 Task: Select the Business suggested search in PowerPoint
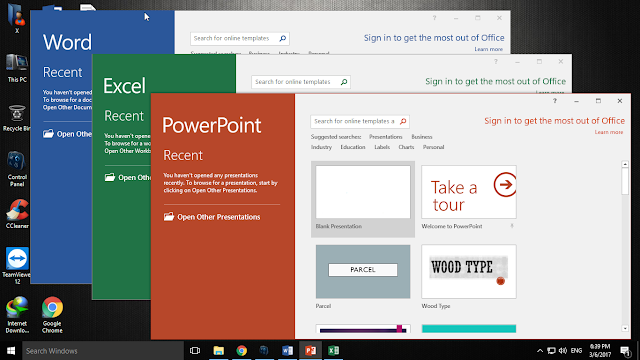422,137
